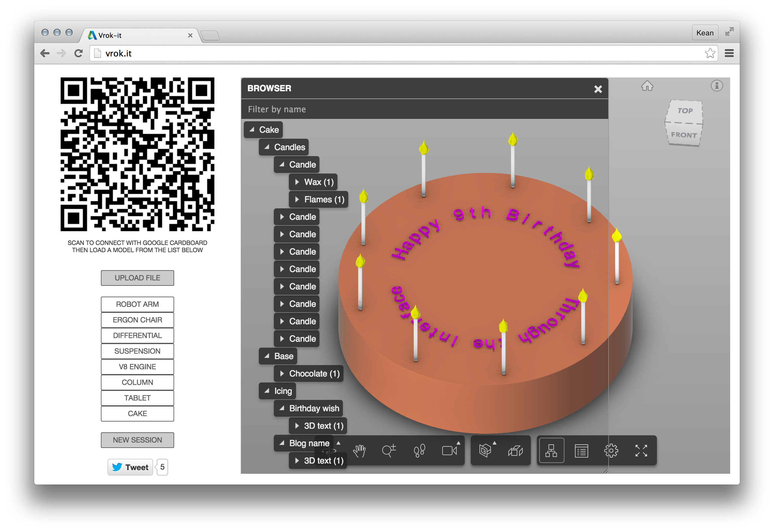The height and width of the screenshot is (532, 774).
Task: Bookmark page with the star icon
Action: tap(710, 53)
